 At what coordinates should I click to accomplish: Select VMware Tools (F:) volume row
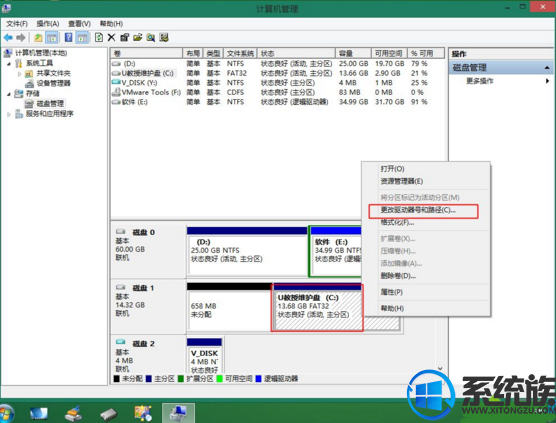277,93
